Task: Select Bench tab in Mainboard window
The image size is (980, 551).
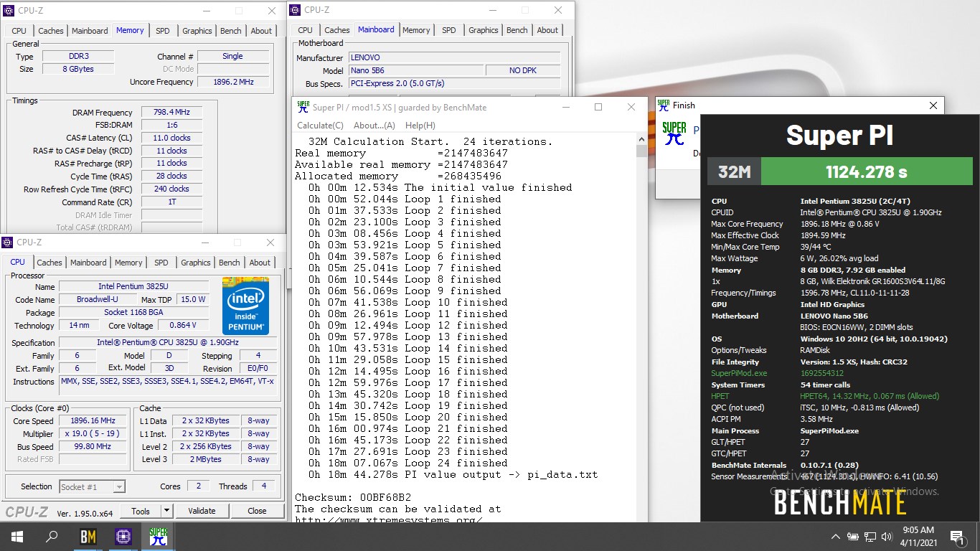Action: 517,30
